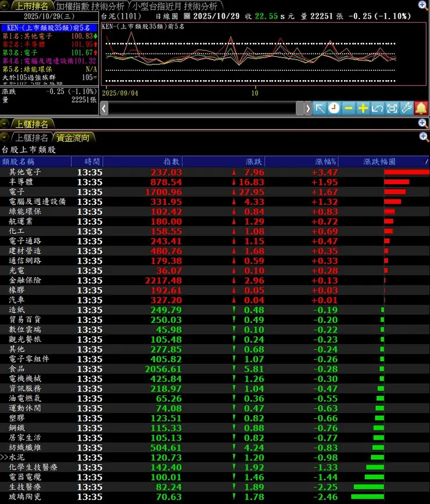Select 第4名:電腦及週邊設備 ranking entry
The width and height of the screenshot is (430, 504).
click(49, 61)
